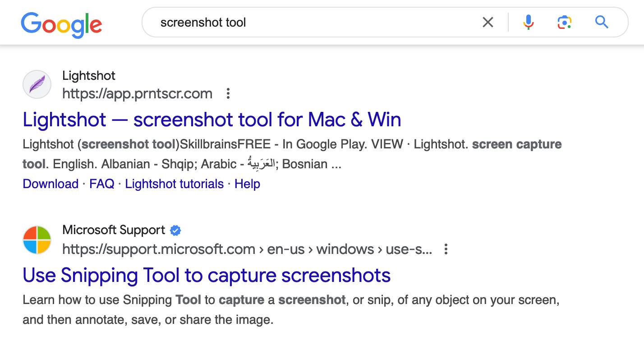Click the https://app.prntscr.com URL

tap(138, 94)
